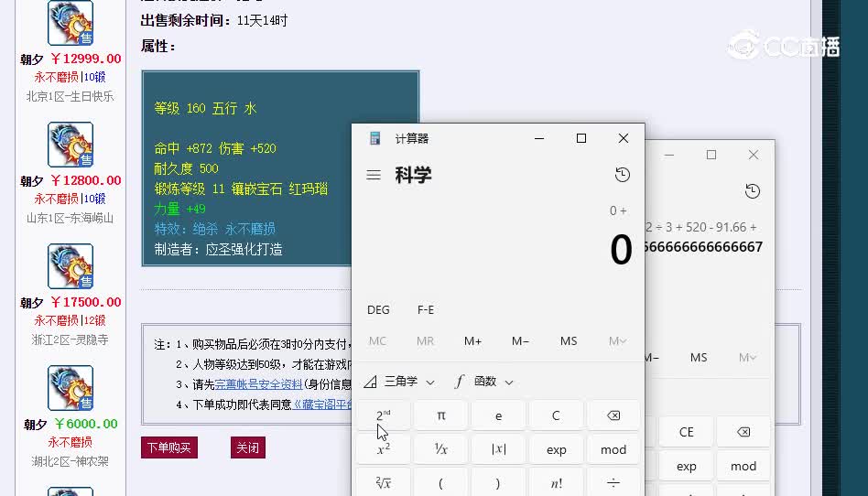Open the M memory dropdown in front calculator
The width and height of the screenshot is (868, 496).
click(617, 341)
